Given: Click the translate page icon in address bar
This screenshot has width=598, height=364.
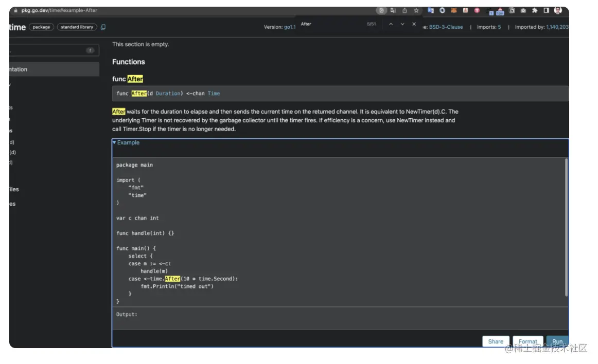Looking at the screenshot, I should 393,11.
